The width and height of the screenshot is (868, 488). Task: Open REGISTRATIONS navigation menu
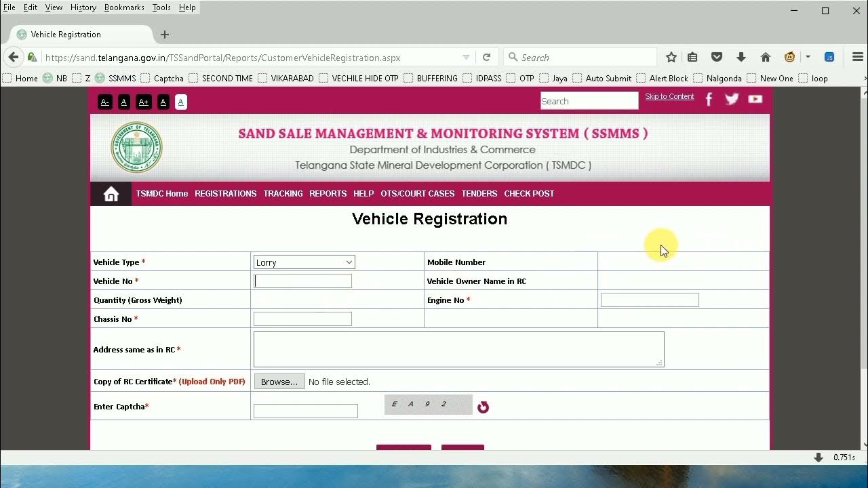pyautogui.click(x=226, y=194)
